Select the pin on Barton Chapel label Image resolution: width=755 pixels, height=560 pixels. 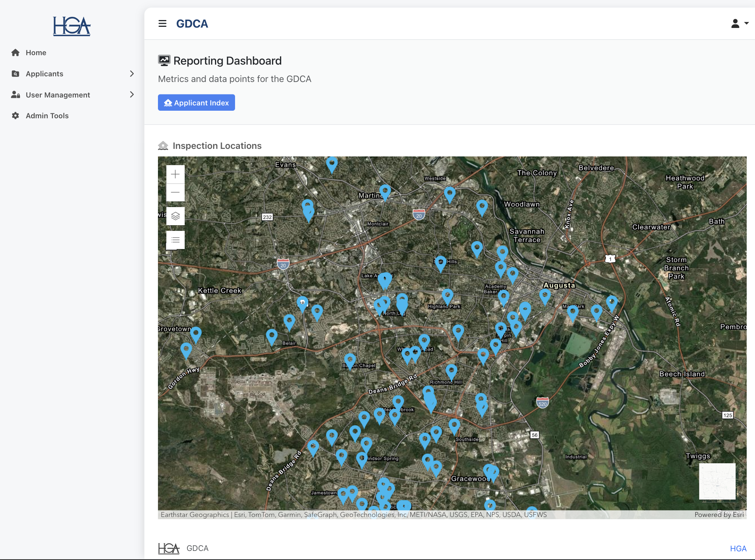[x=350, y=362]
